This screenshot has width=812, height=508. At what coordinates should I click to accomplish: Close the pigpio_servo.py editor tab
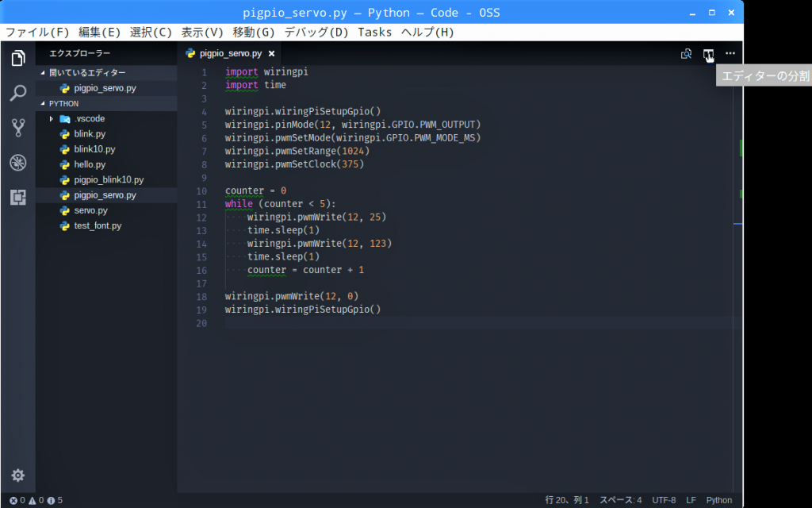coord(271,54)
